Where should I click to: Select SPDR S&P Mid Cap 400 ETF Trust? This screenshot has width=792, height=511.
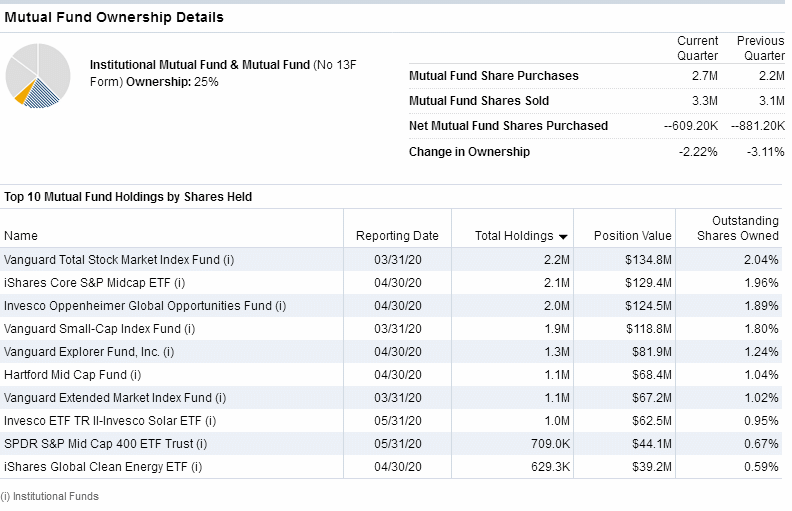(106, 444)
